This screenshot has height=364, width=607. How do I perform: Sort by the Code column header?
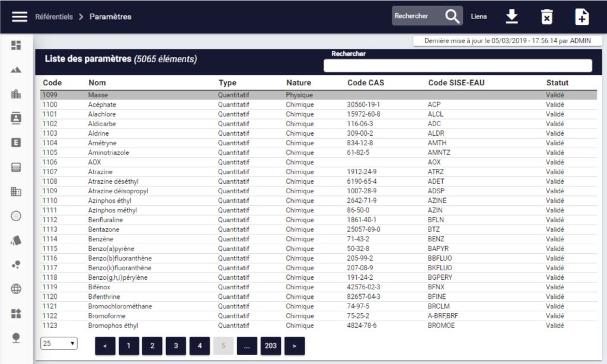pos(52,83)
